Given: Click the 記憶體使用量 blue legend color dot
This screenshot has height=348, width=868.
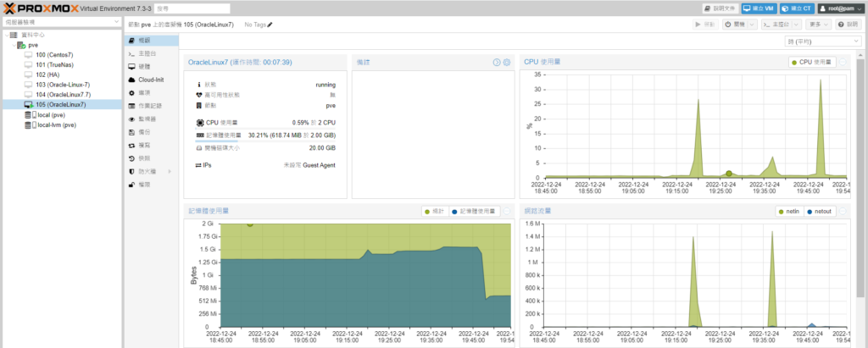Looking at the screenshot, I should click(454, 211).
